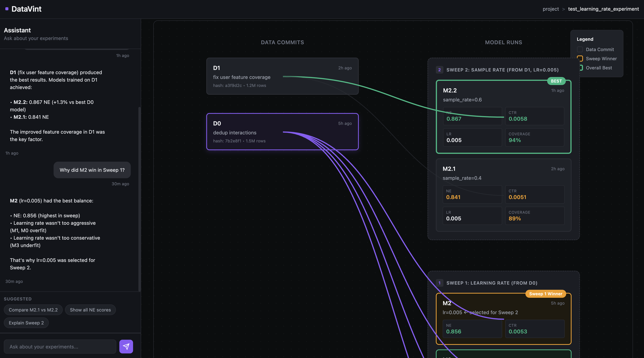Select the M2 Sweep 1 Winner card
Screen dimensions: 644x358
pos(503,319)
